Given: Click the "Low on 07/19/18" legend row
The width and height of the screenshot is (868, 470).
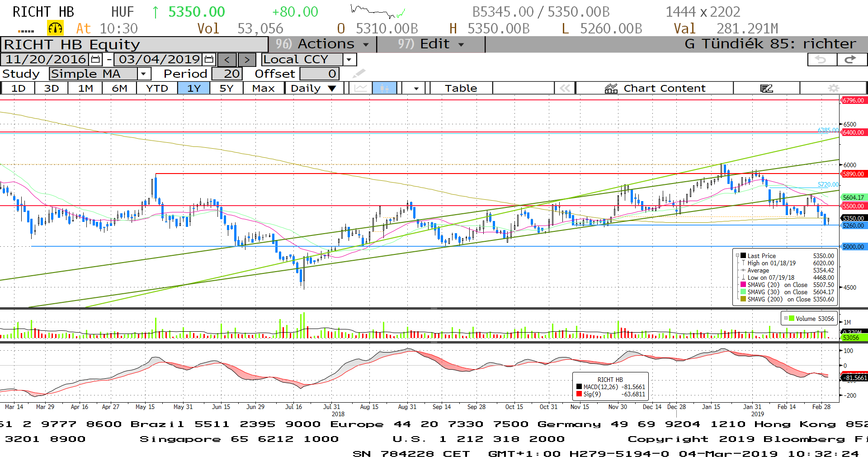Looking at the screenshot, I should click(787, 277).
